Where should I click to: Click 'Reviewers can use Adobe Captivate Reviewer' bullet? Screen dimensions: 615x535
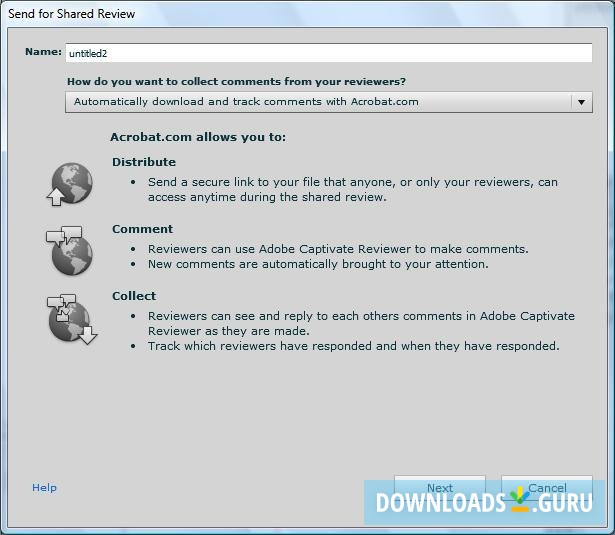[338, 249]
